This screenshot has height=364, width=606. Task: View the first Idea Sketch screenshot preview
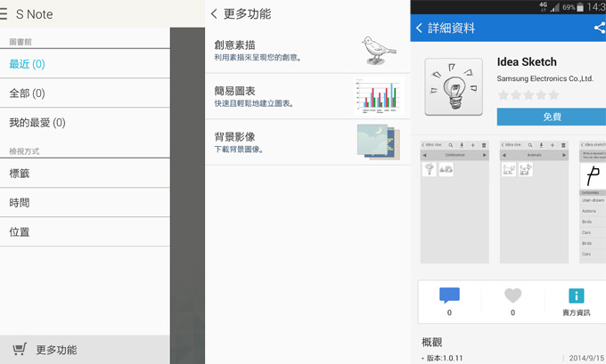pos(454,200)
